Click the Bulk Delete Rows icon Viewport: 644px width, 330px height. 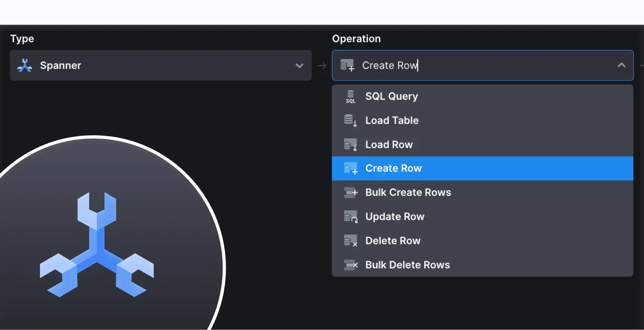(351, 265)
